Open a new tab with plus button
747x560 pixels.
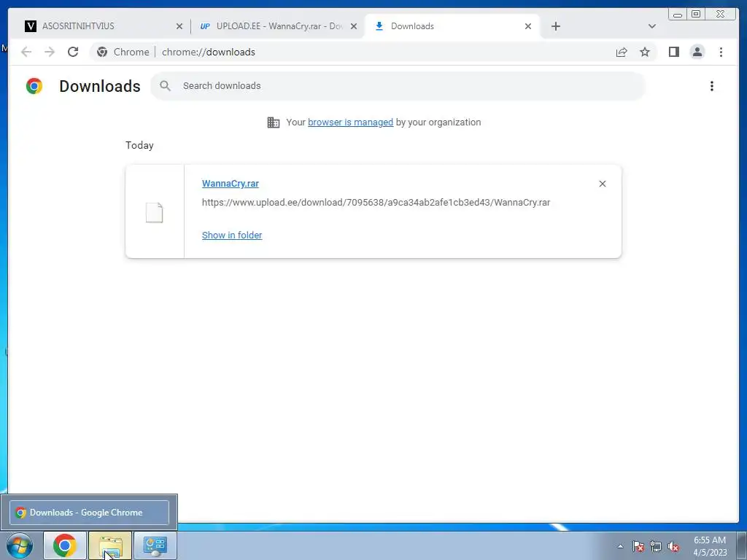click(555, 26)
